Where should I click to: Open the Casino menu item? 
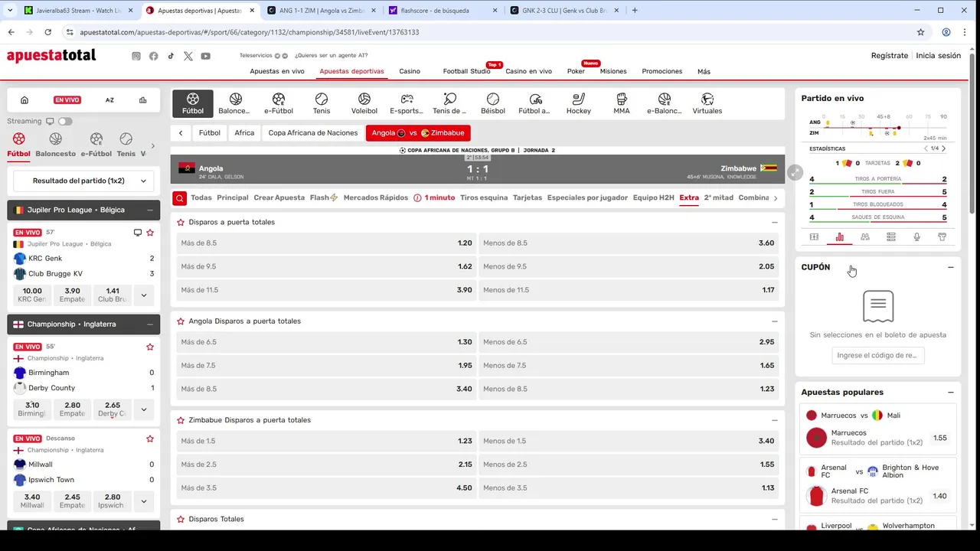[x=410, y=71]
